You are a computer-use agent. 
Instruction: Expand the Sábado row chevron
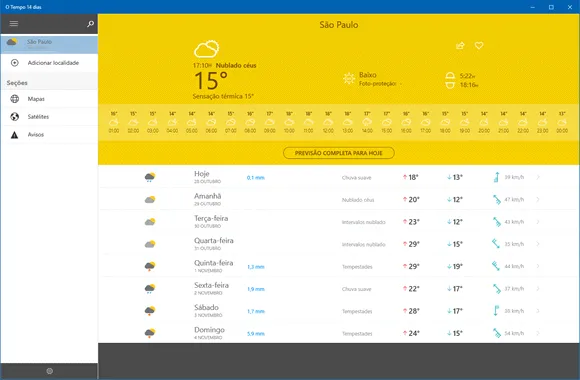[538, 311]
